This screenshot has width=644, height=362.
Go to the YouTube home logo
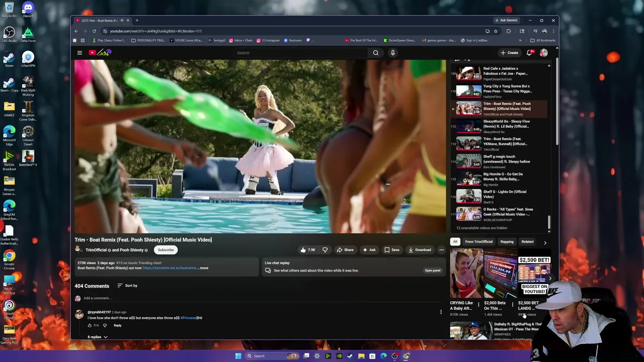coord(100,52)
